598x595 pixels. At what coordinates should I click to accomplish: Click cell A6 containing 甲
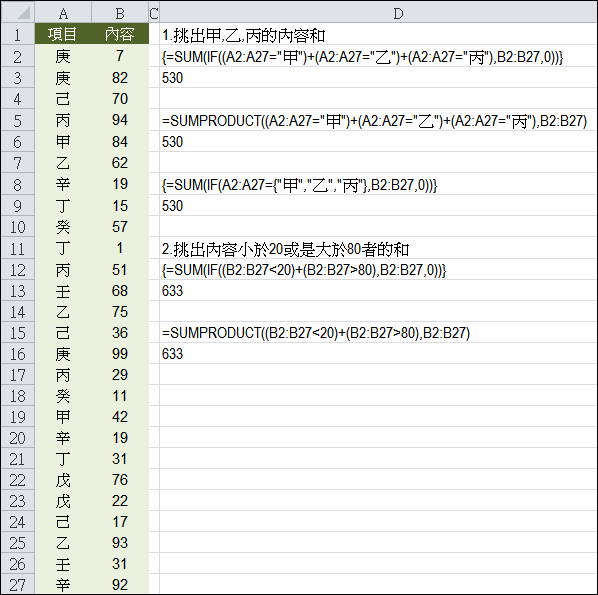click(x=63, y=142)
